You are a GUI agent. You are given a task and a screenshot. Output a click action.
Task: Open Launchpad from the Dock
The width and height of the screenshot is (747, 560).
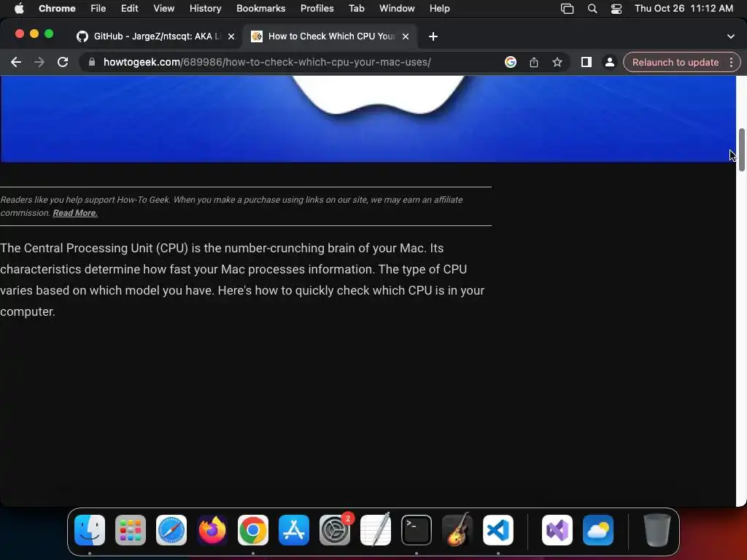click(x=131, y=530)
